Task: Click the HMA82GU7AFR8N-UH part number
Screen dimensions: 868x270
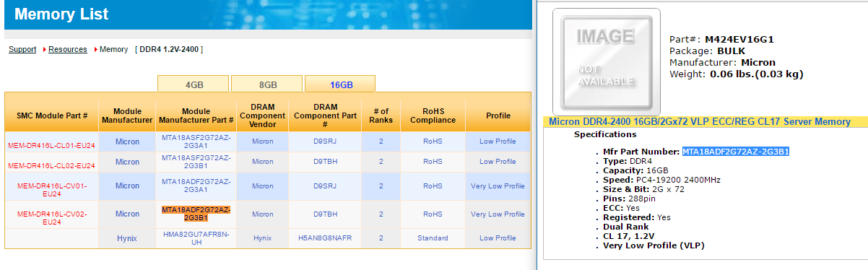Action: point(196,238)
